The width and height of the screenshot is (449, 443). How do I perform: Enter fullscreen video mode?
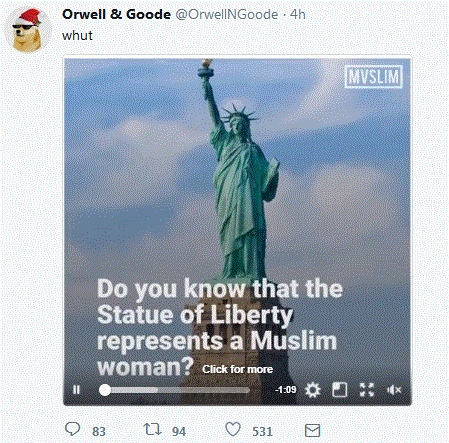pos(367,390)
